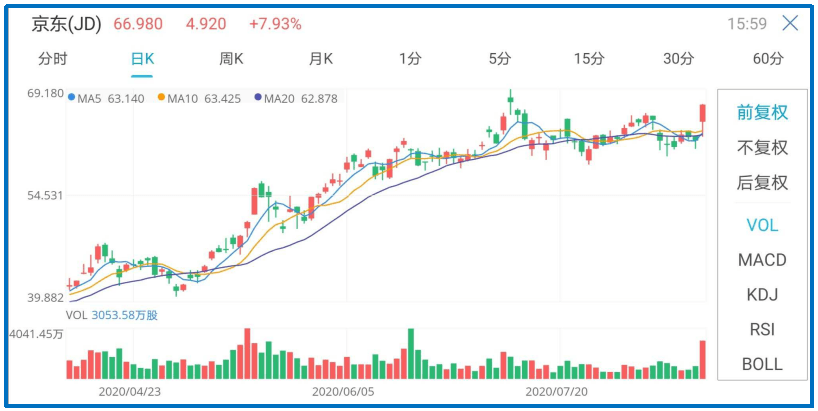
Task: Switch indicator to KDJ
Action: (762, 295)
